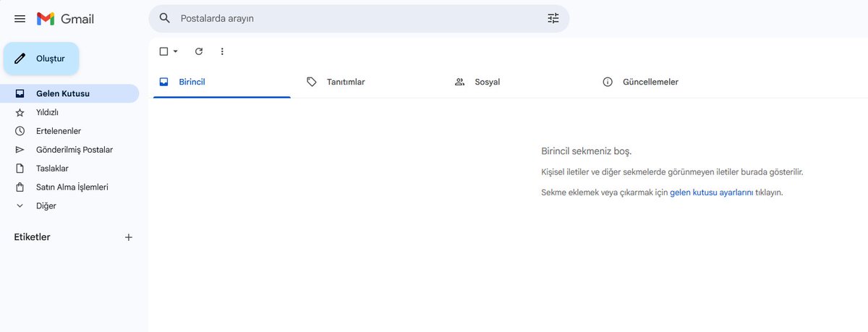Click the Gmail logo
The image size is (868, 332).
point(65,19)
